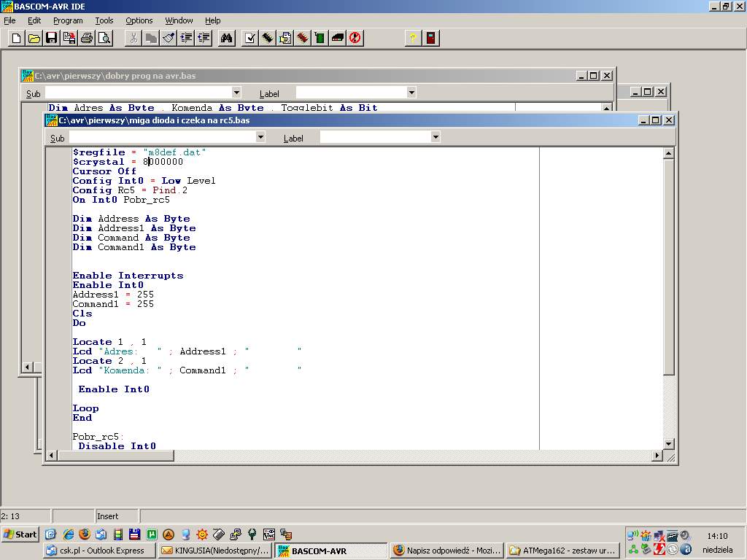This screenshot has width=747, height=560.
Task: Open the Program menu
Action: (x=68, y=20)
